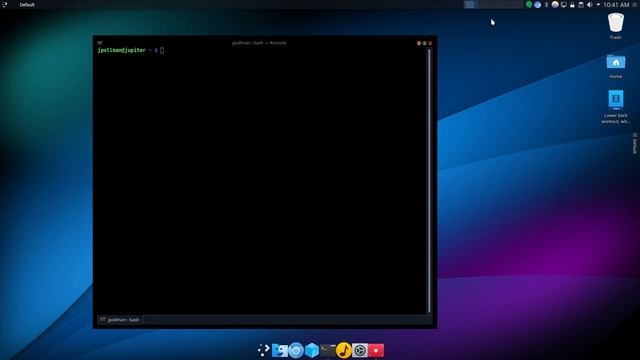Switch to the first virtual desktop in the pager
The width and height of the screenshot is (640, 360).
click(x=470, y=4)
